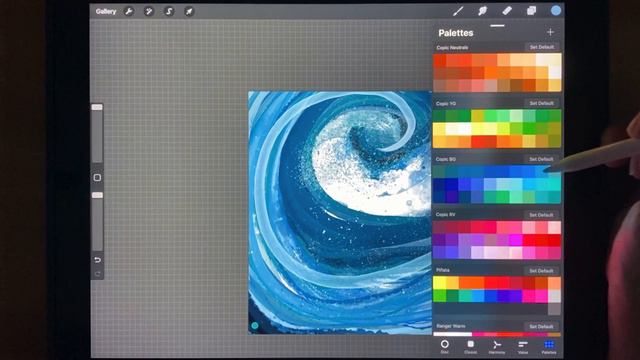Click the Copic RV palette name
The width and height of the screenshot is (640, 360).
tap(445, 215)
